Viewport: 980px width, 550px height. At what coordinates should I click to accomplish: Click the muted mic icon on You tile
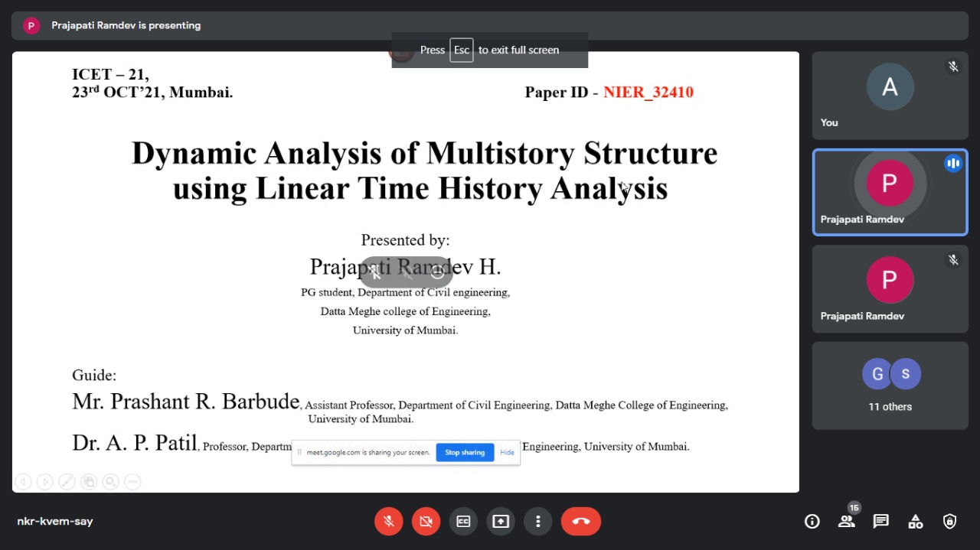click(953, 67)
